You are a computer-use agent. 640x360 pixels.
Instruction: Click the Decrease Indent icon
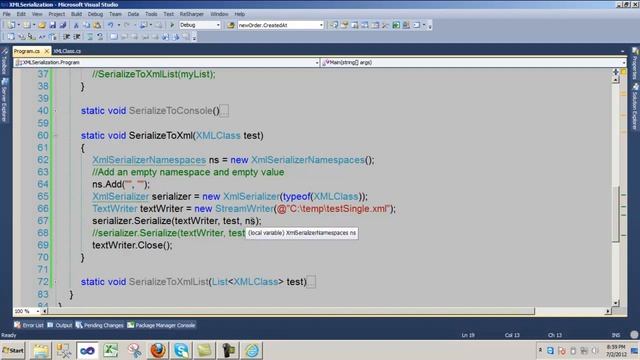pos(66,37)
